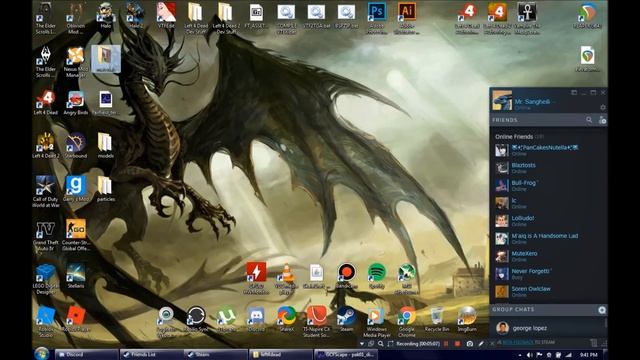
Task: Select friend M'aiq is A Handsome Lad
Action: coord(548,238)
